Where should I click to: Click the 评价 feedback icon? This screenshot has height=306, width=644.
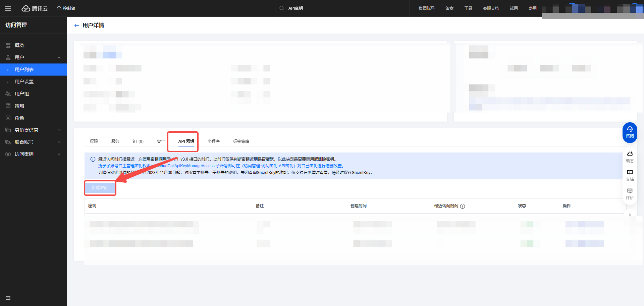point(630,193)
